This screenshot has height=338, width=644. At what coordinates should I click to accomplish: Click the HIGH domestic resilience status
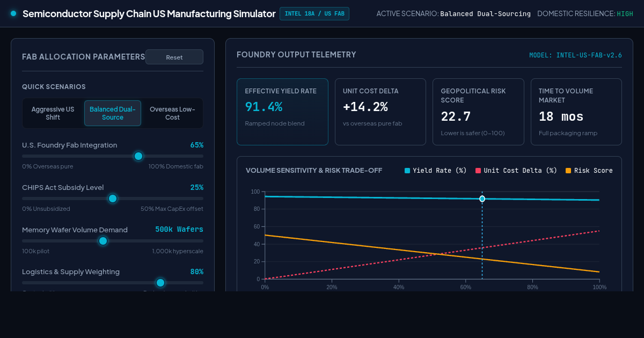pos(625,14)
